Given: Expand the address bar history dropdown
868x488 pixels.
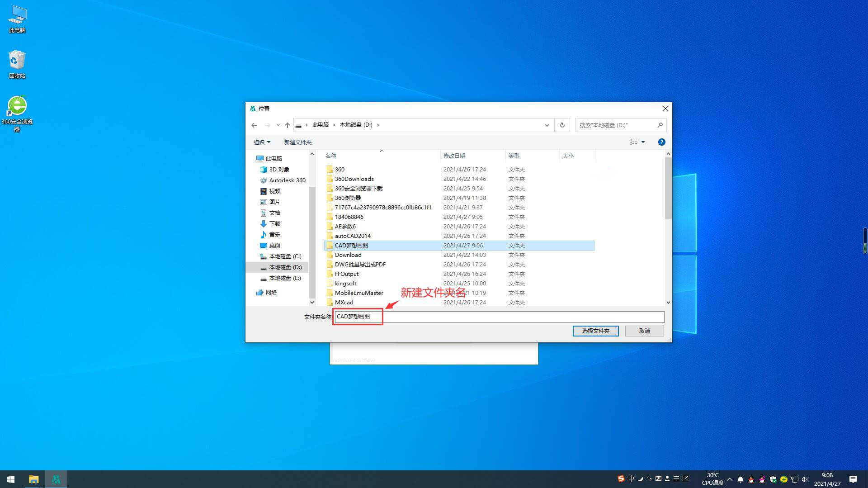Looking at the screenshot, I should (547, 125).
